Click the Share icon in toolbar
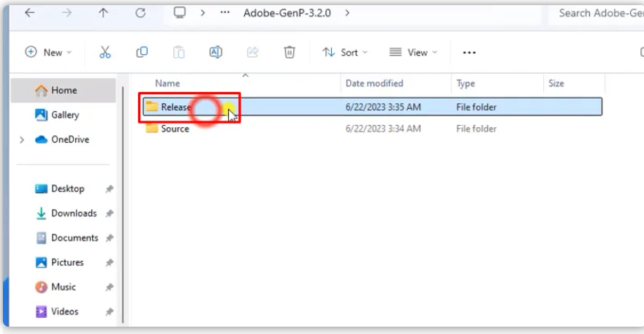Viewport: 644px width, 334px height. tap(253, 53)
